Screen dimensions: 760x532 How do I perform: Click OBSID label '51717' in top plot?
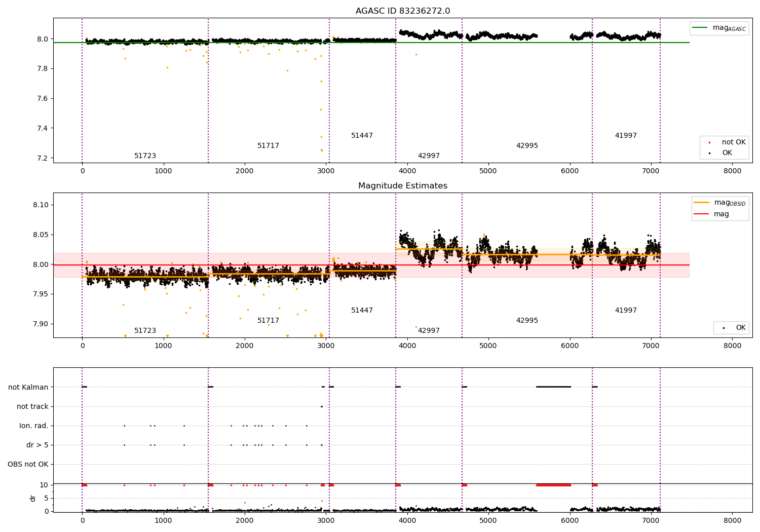click(268, 146)
